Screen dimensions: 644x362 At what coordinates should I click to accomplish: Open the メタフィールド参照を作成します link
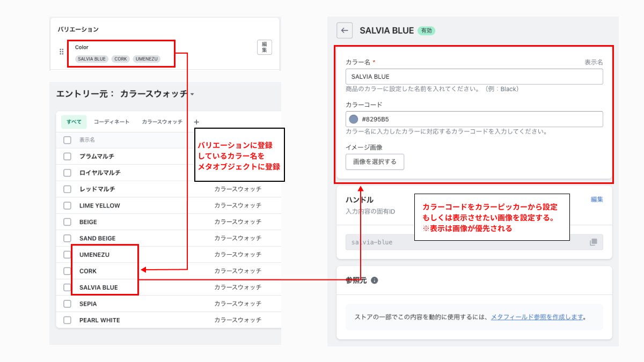coord(537,317)
